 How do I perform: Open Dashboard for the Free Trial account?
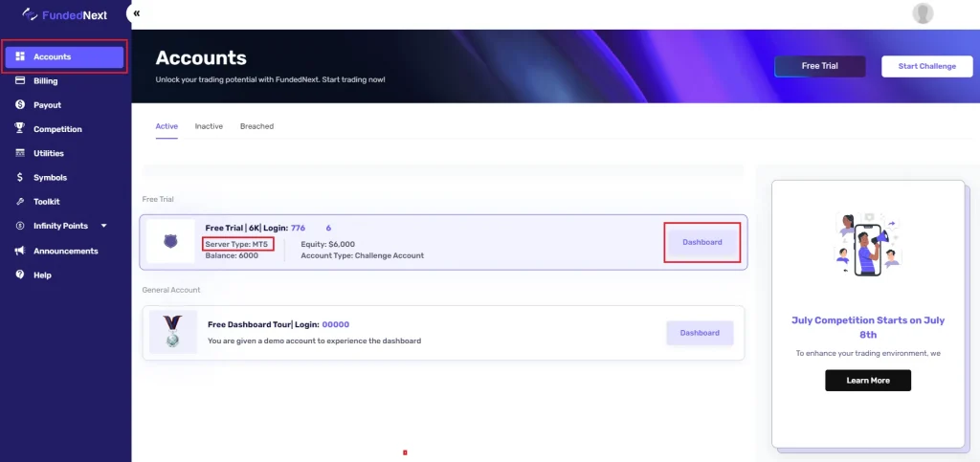702,242
